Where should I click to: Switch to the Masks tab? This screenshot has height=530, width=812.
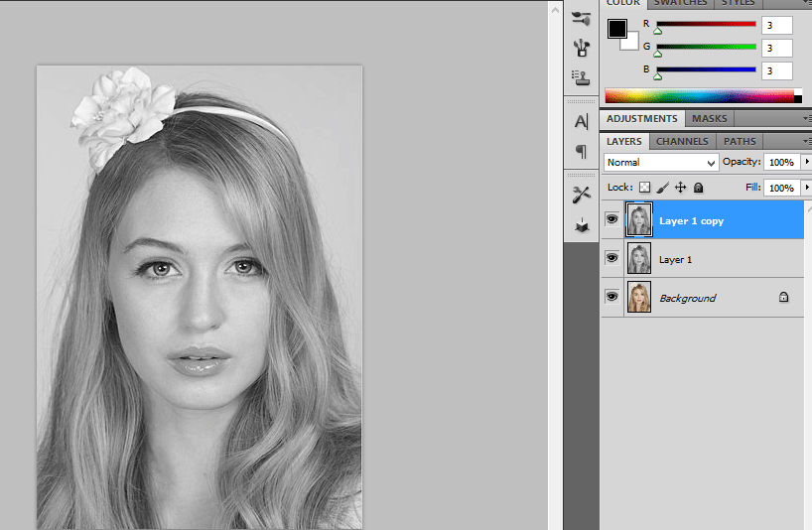710,118
